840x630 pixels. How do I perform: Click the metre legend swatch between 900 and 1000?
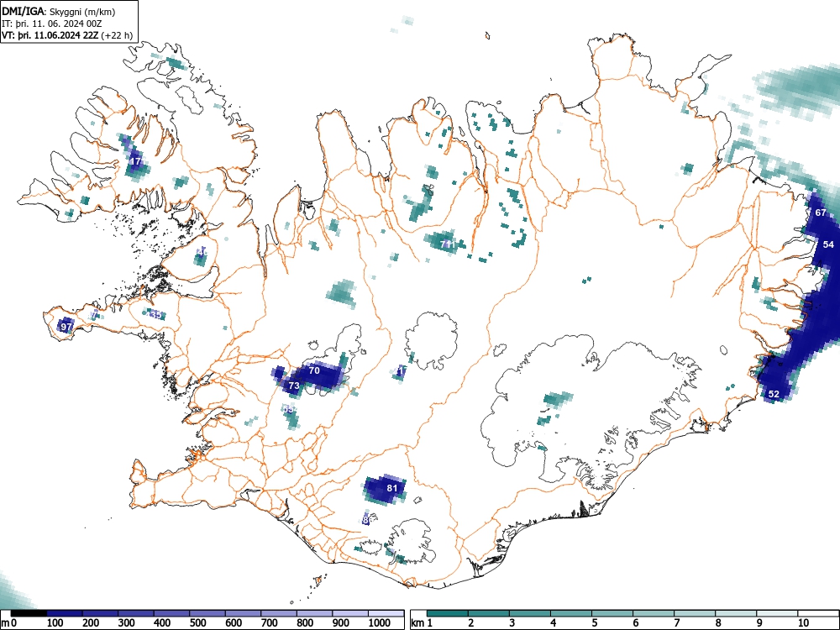[350, 613]
